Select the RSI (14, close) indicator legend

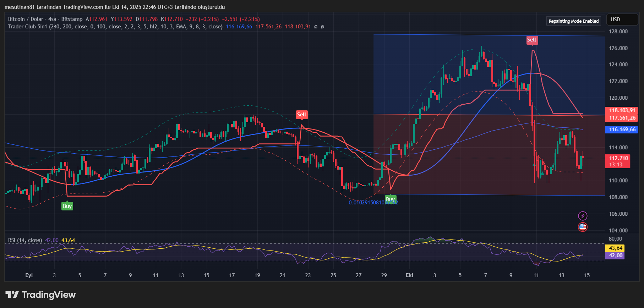point(25,240)
